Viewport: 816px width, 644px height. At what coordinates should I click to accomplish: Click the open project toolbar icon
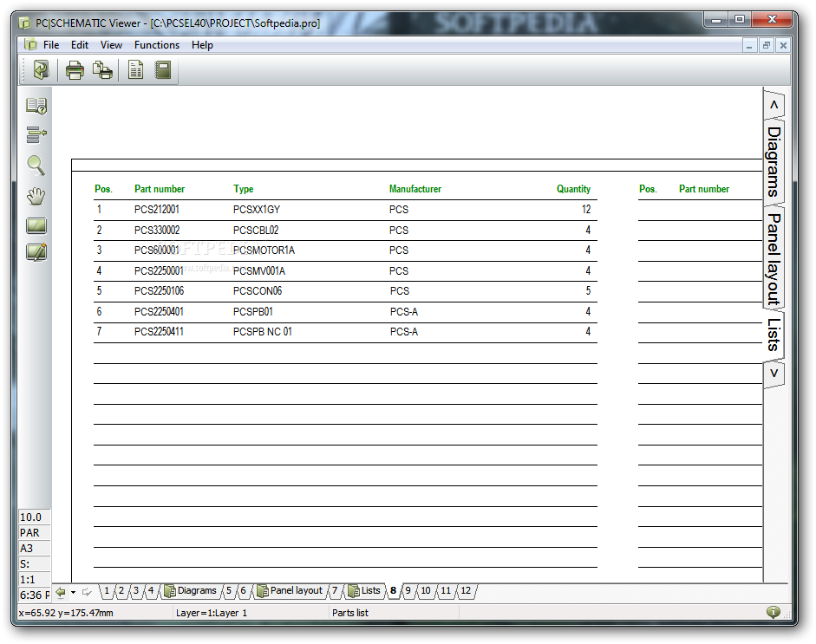point(41,69)
